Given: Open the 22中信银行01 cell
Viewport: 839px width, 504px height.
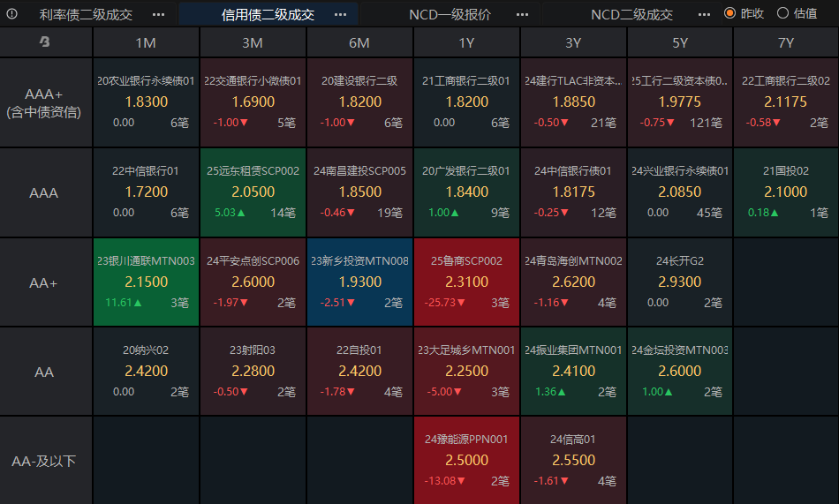Looking at the screenshot, I should 146,192.
